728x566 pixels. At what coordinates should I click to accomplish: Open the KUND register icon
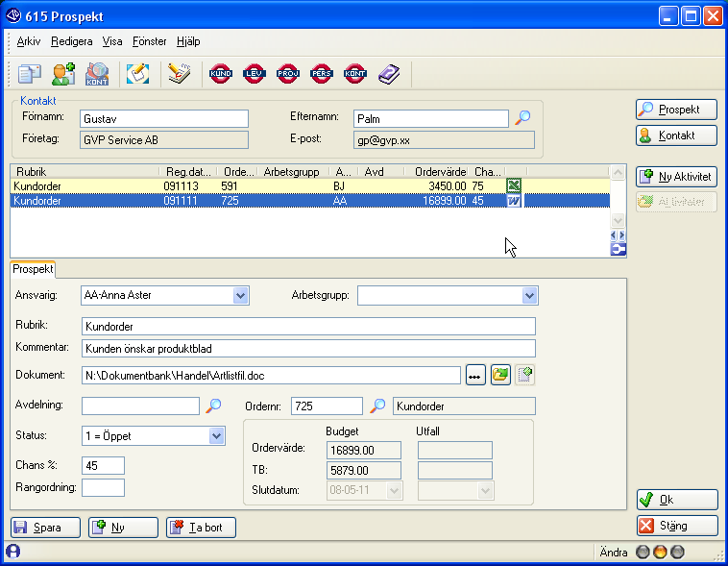tap(221, 73)
